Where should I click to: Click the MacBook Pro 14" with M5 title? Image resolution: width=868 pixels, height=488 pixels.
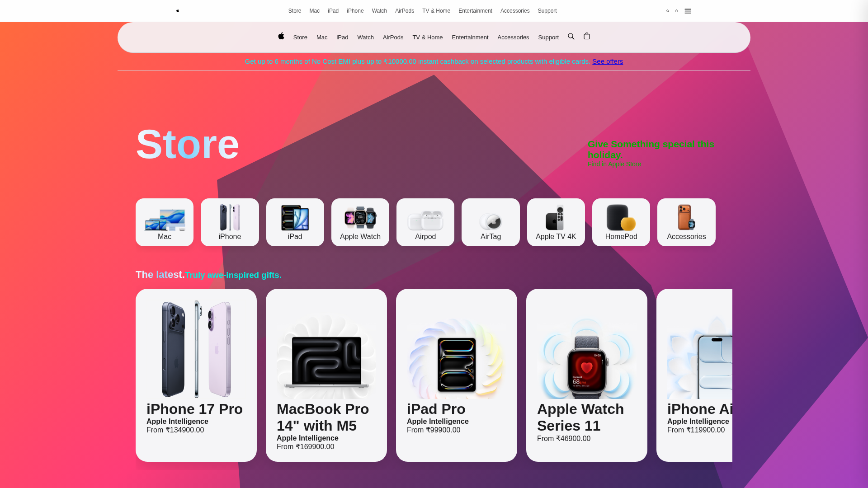point(323,417)
